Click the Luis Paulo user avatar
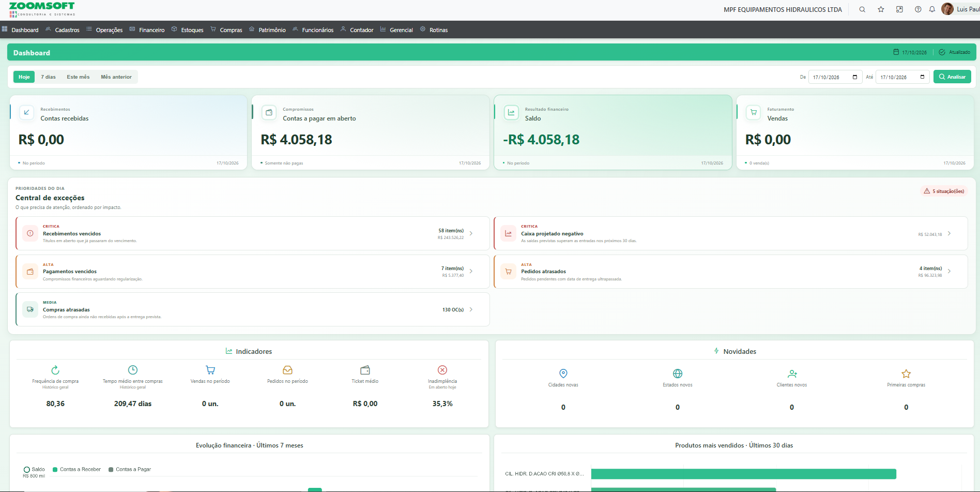The height and width of the screenshot is (492, 980). point(947,9)
